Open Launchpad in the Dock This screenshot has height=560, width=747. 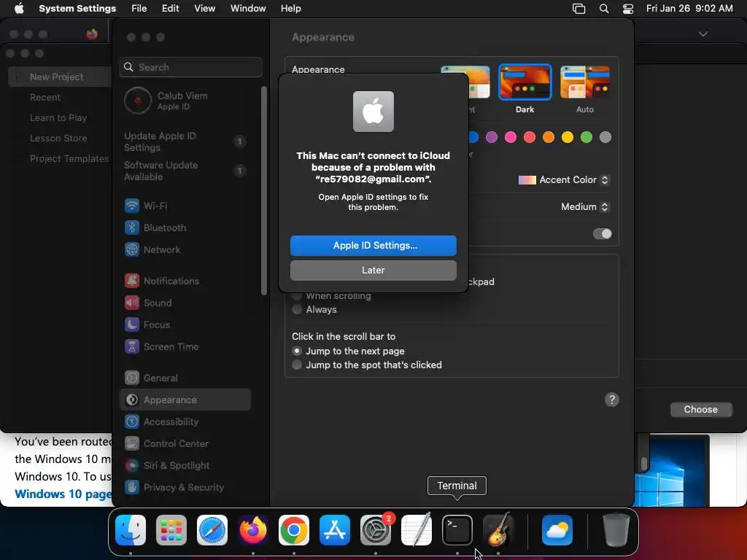(x=171, y=530)
